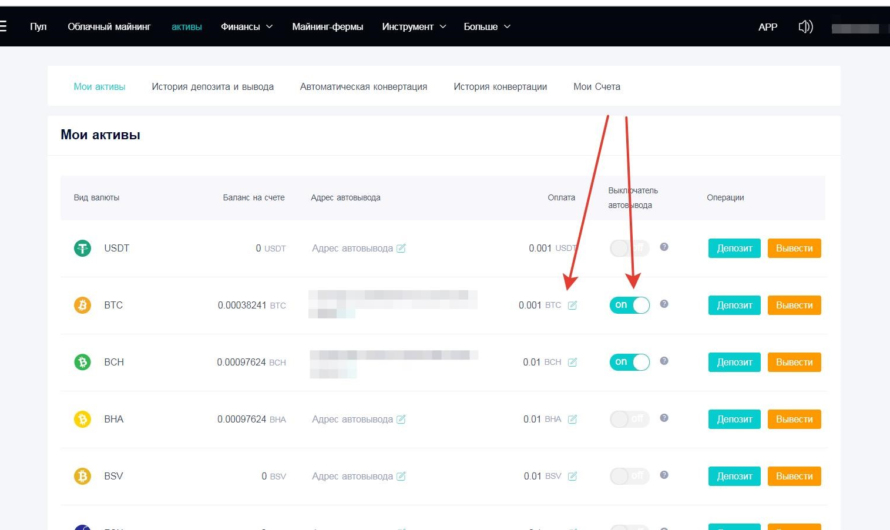890x530 pixels.
Task: Open help icon in BTC row
Action: [664, 304]
